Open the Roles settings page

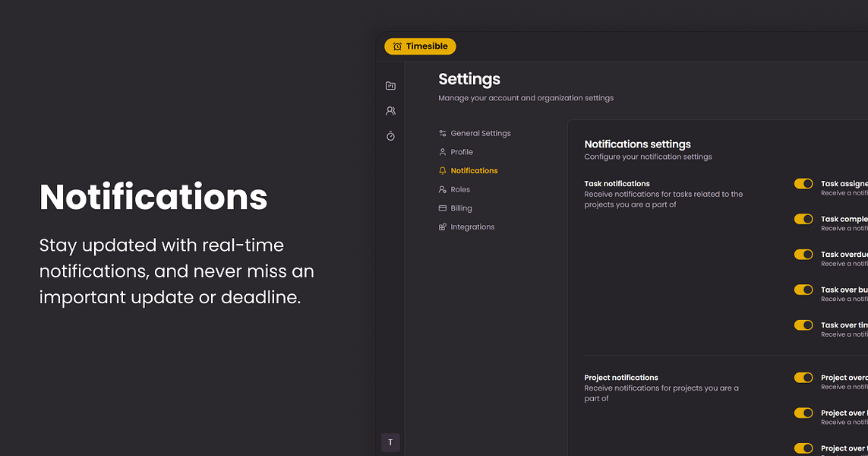[x=454, y=189]
